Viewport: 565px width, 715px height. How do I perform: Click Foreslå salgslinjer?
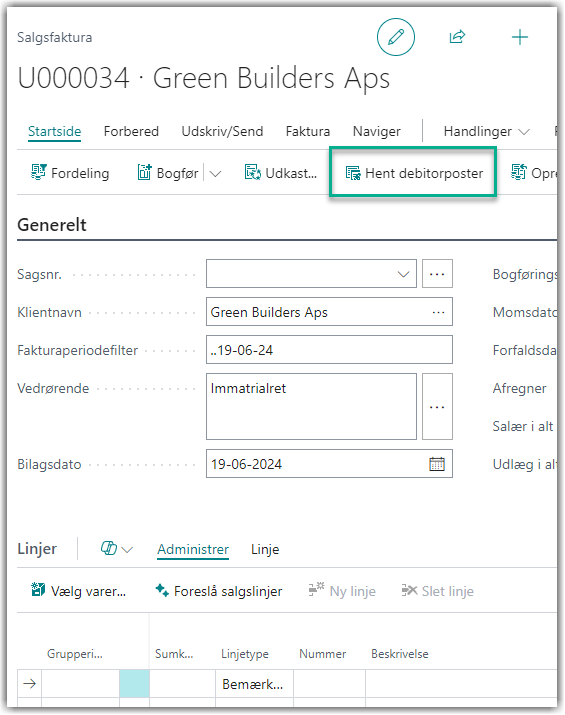coord(219,591)
